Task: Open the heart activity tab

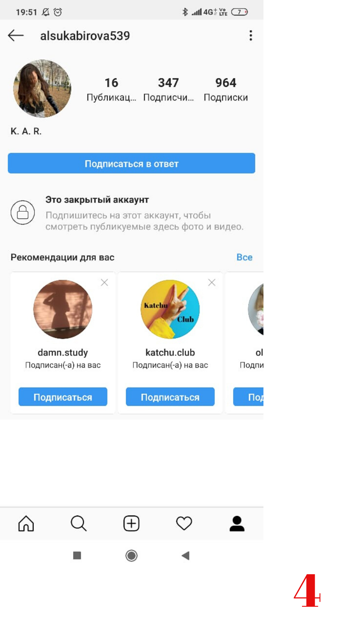Action: (184, 523)
